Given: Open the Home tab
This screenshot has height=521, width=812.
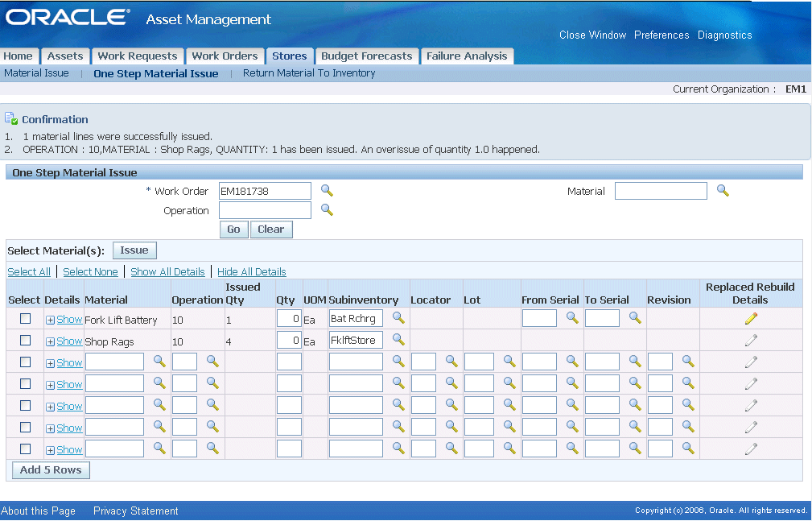Looking at the screenshot, I should 19,56.
